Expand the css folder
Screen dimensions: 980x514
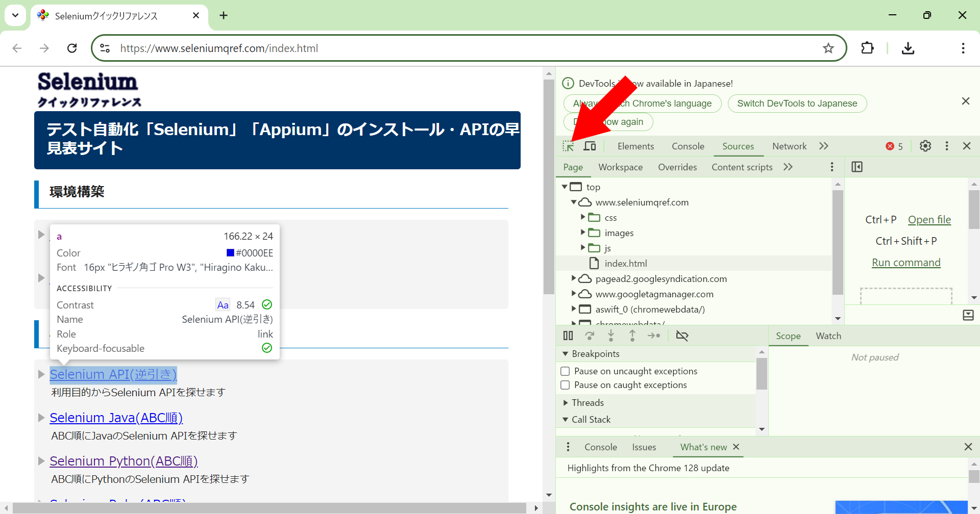[x=583, y=217]
